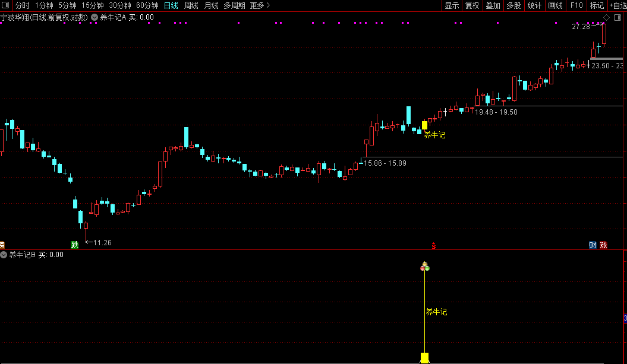The height and width of the screenshot is (364, 627).
Task: Click the 养牛记A 买: 0.00 label
Action: 127,17
